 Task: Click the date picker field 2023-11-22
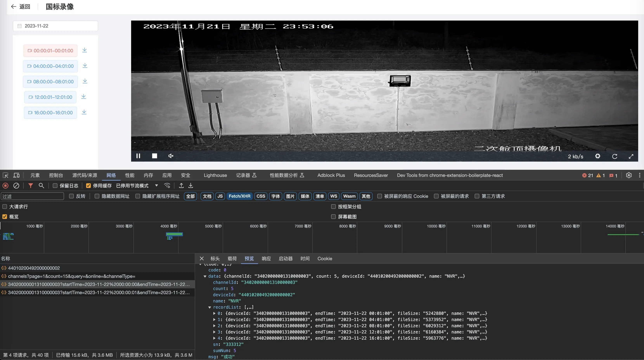pyautogui.click(x=55, y=26)
